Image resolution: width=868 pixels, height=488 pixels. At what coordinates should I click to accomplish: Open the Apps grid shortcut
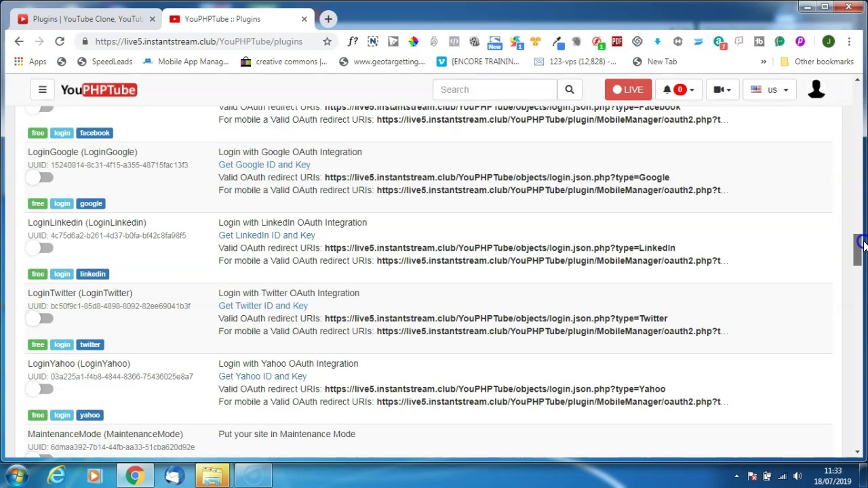[30, 62]
